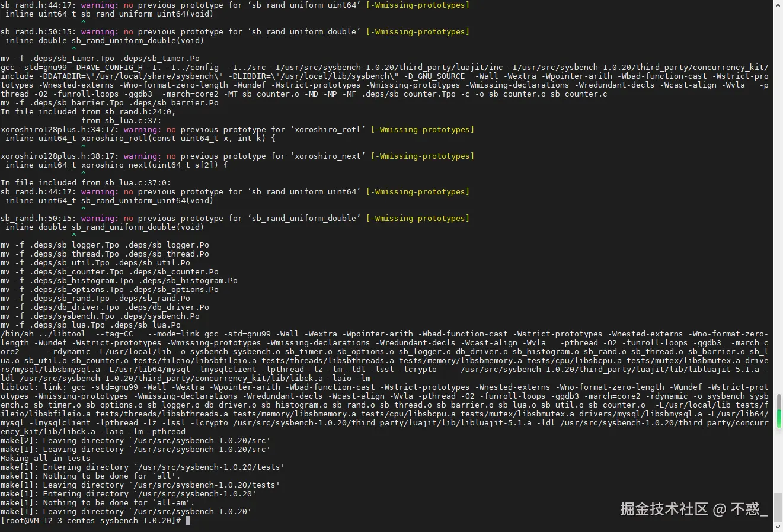The width and height of the screenshot is (783, 532).
Task: Click the 'xoroshiro128plus.h:38:17' warning line
Action: pos(237,156)
